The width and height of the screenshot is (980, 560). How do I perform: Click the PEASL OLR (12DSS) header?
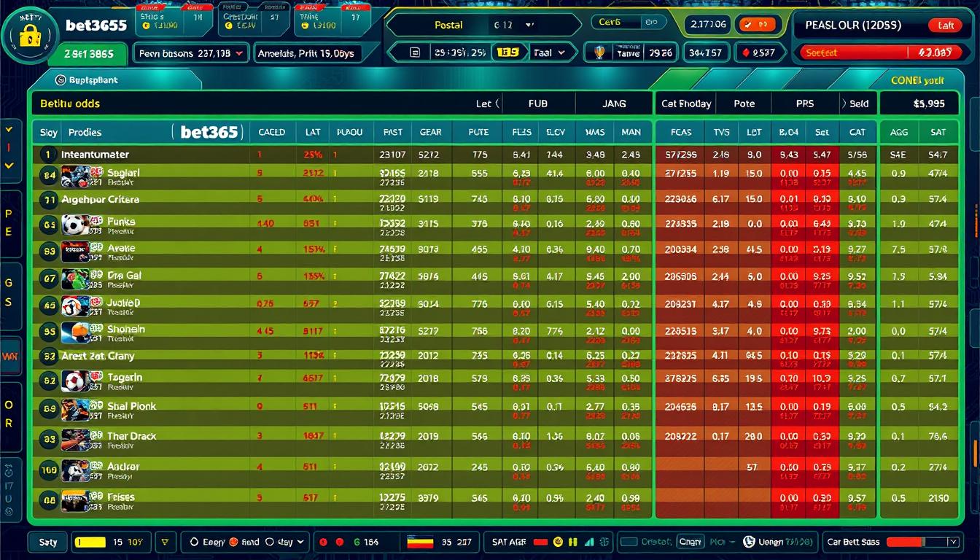[x=853, y=25]
